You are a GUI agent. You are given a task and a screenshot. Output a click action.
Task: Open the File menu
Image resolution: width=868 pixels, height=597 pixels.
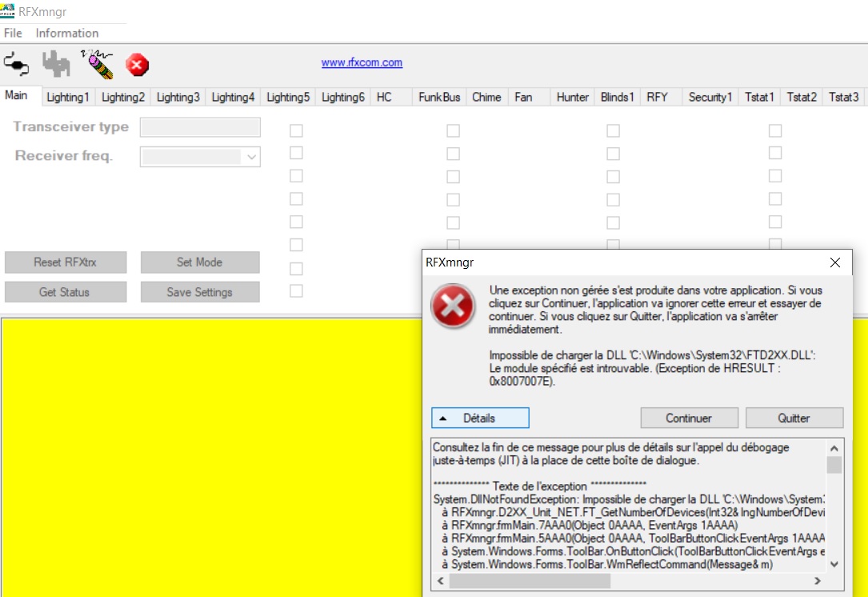point(13,34)
